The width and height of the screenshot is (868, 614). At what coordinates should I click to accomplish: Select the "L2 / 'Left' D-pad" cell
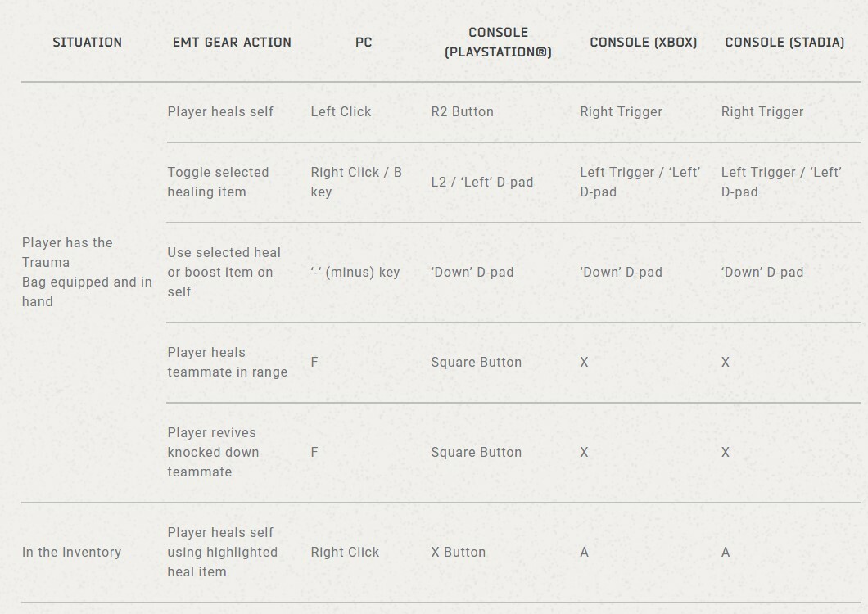[482, 182]
